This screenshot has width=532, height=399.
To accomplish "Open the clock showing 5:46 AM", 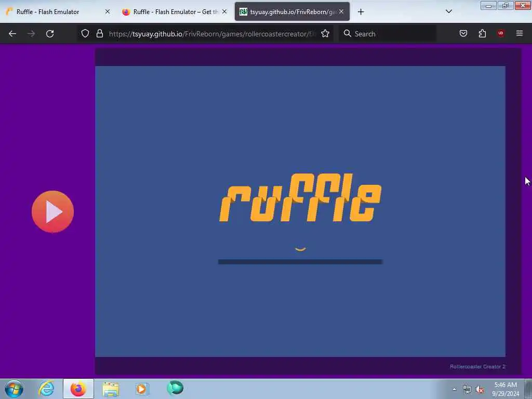I will point(506,389).
